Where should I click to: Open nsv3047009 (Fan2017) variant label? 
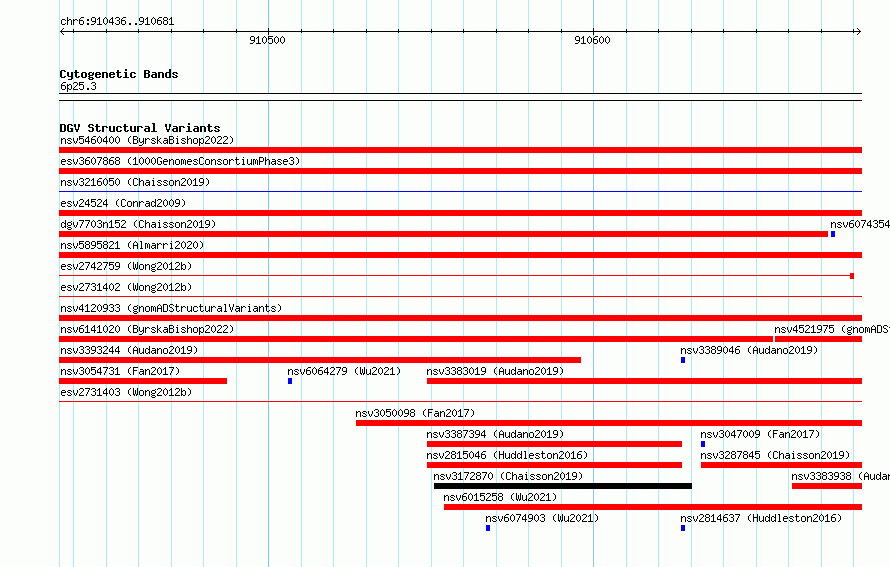click(760, 434)
